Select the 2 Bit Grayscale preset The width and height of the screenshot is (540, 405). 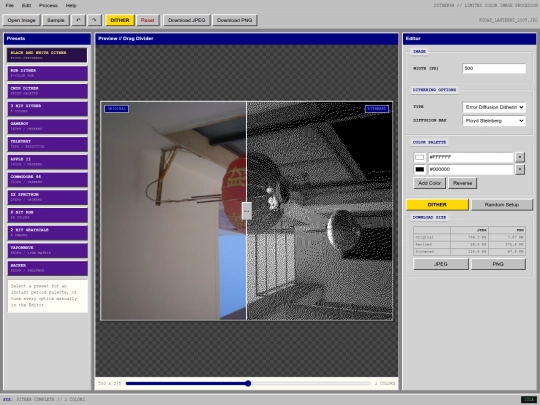(x=48, y=233)
